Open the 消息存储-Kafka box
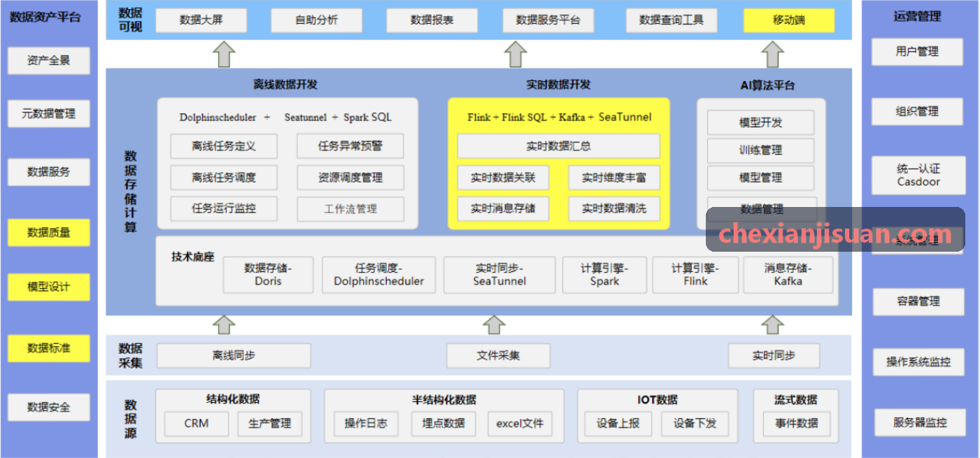Image resolution: width=980 pixels, height=458 pixels. click(788, 275)
